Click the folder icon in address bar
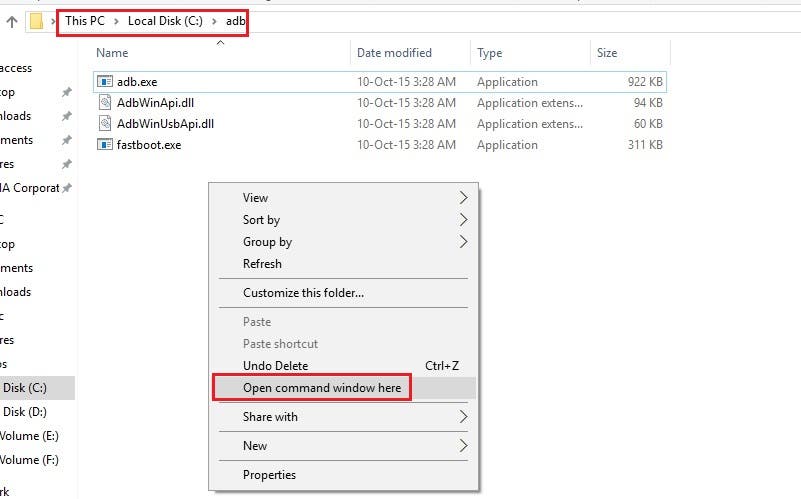Image resolution: width=801 pixels, height=499 pixels. [x=37, y=21]
